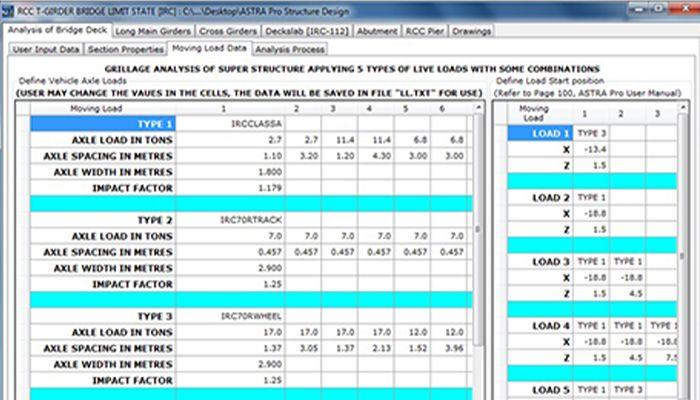Click TYPE 1 axle spacing 1.10 cell
Screen dimensions: 700x400
point(231,156)
